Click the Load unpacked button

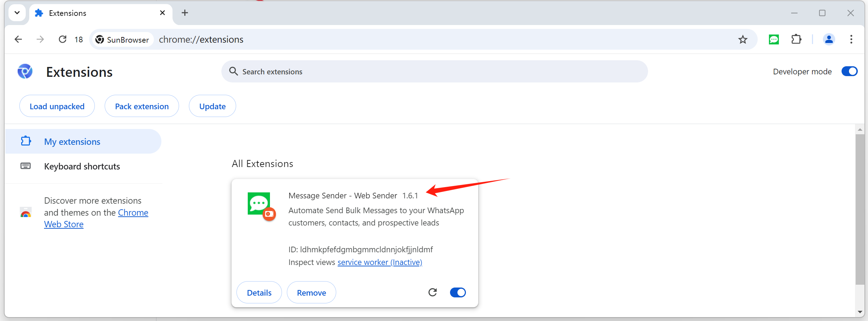[x=57, y=106]
